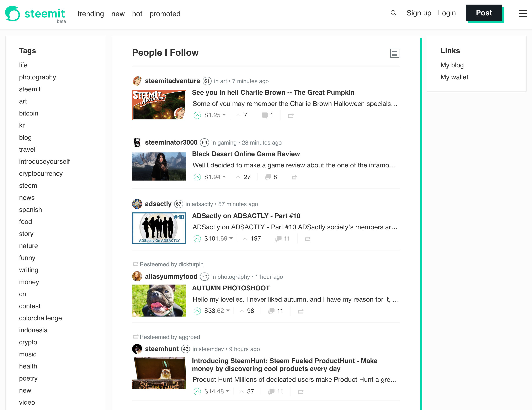Show the 27 votes list on Black Desert review
This screenshot has height=410, width=532.
tap(243, 177)
